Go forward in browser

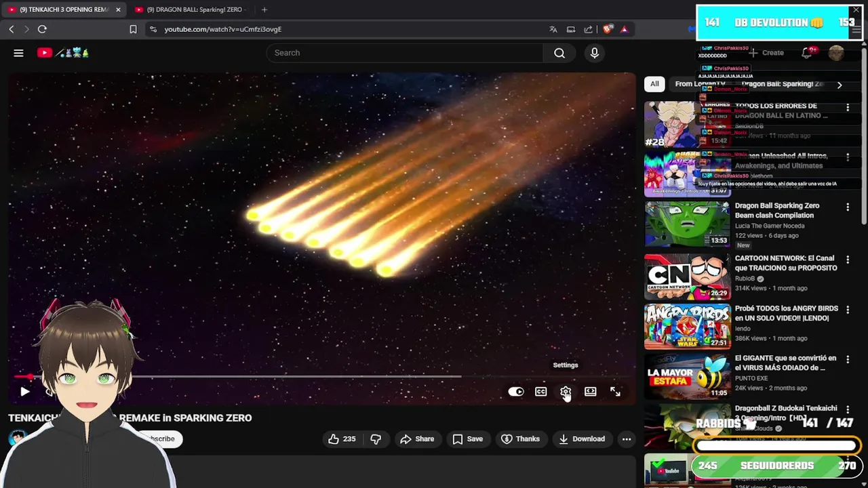(x=26, y=29)
